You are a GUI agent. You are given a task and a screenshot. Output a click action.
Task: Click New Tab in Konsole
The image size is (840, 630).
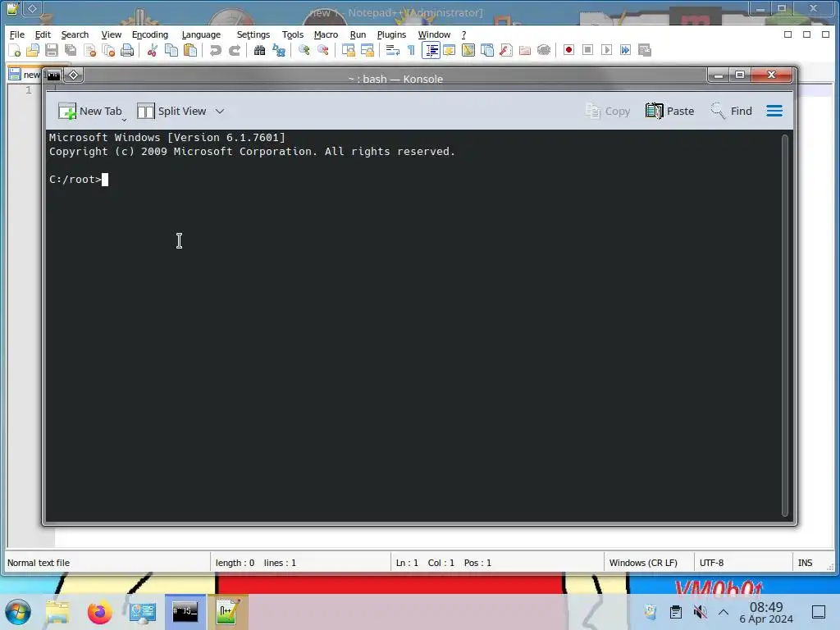point(90,112)
